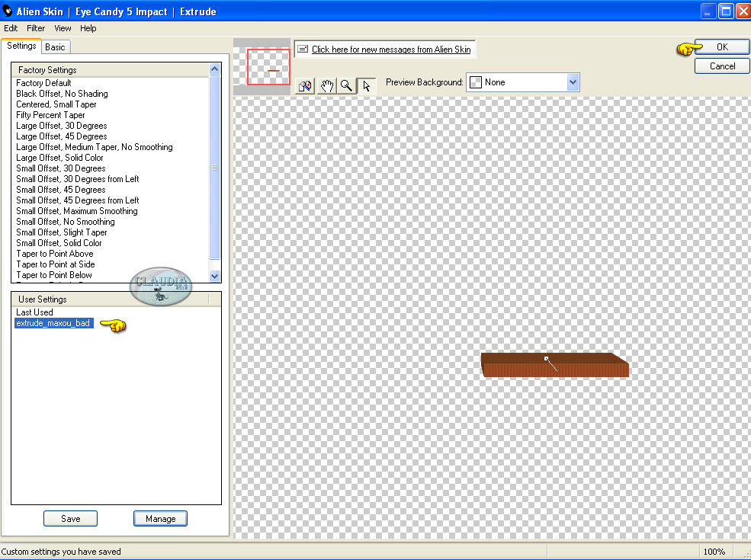The image size is (751, 560).
Task: Select Large Offset, 30 Degrees preset
Action: click(61, 126)
